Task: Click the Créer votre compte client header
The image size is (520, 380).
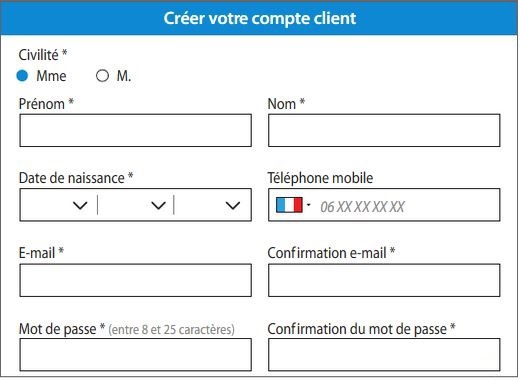Action: tap(260, 18)
